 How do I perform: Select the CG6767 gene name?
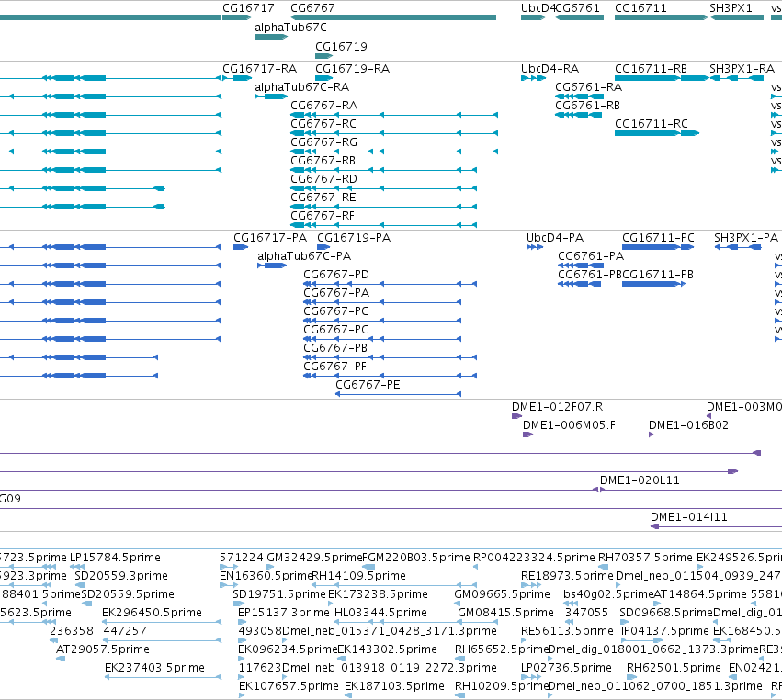click(312, 8)
